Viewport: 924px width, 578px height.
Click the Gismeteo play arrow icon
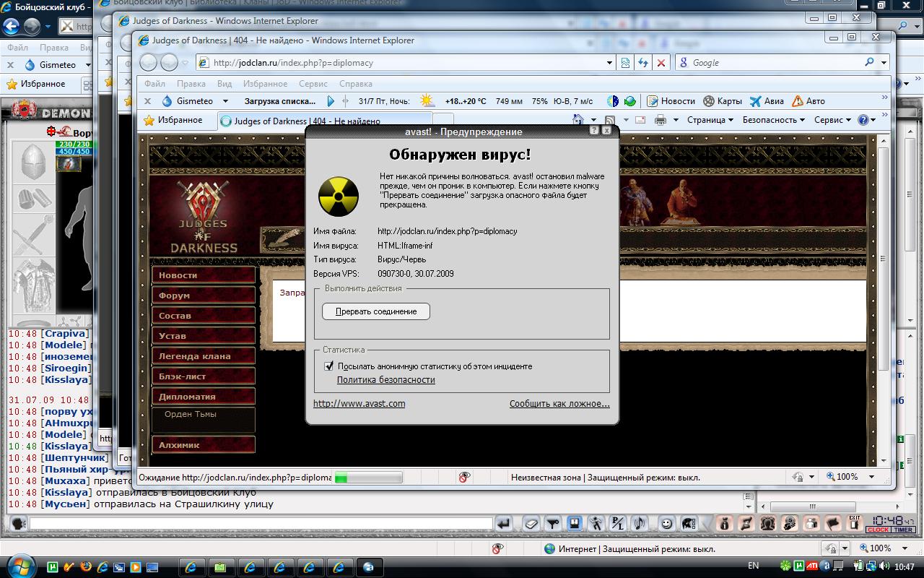point(331,101)
